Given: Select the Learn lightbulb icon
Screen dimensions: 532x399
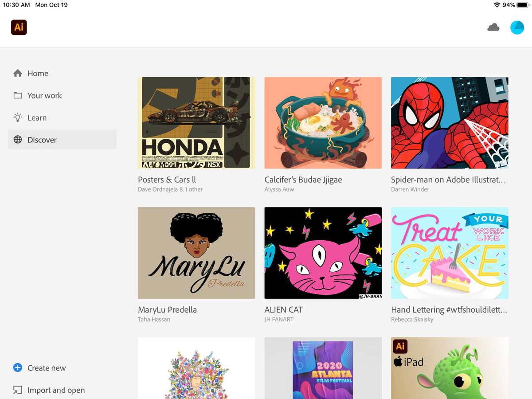Looking at the screenshot, I should [17, 117].
